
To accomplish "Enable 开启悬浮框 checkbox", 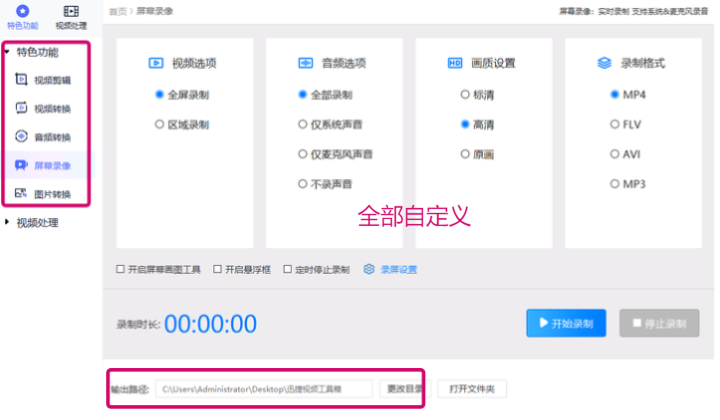I will click(218, 269).
